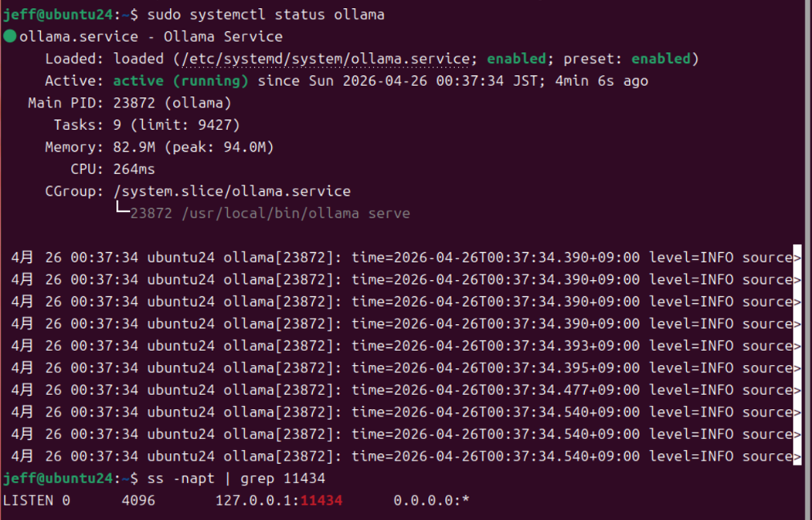Click the truncation arrow on the 34.477 log line
Viewport: 812px width, 520px height.
797,390
